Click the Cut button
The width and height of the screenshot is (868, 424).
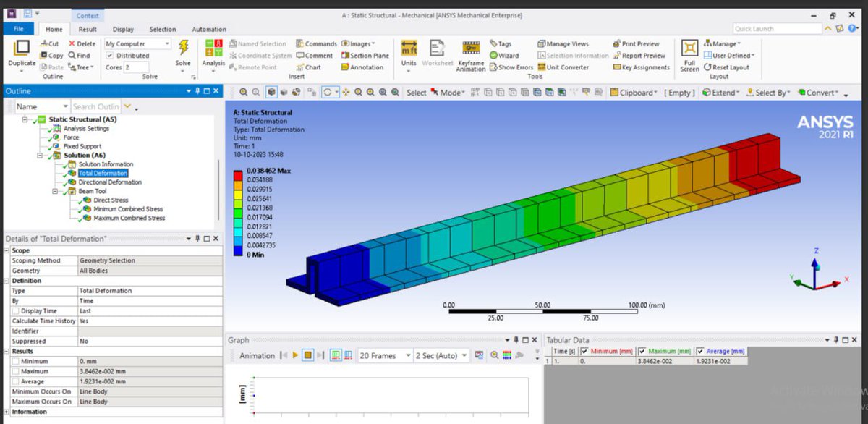click(49, 44)
